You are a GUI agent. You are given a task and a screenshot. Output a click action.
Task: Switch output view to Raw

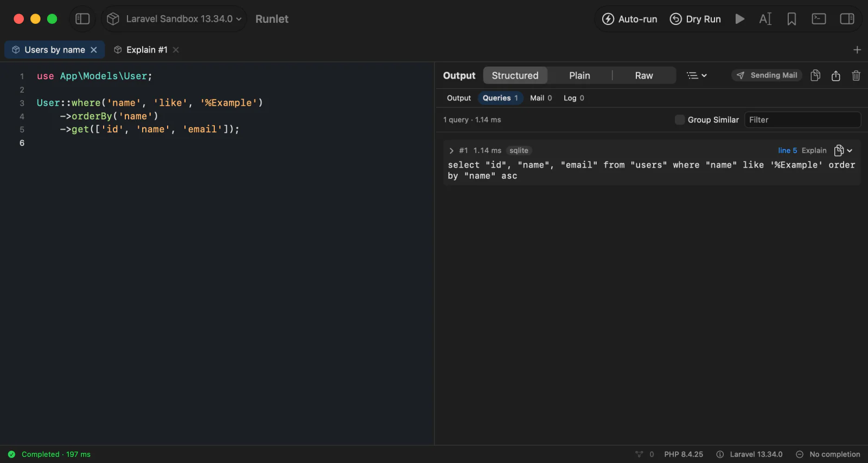[644, 75]
